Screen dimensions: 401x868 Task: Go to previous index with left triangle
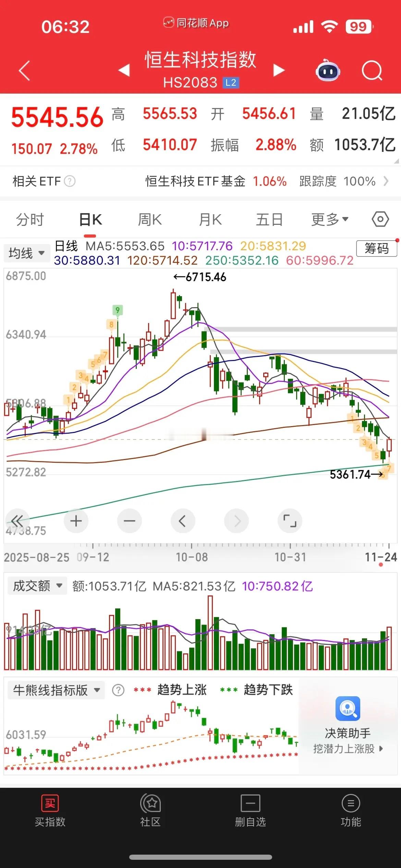point(124,70)
